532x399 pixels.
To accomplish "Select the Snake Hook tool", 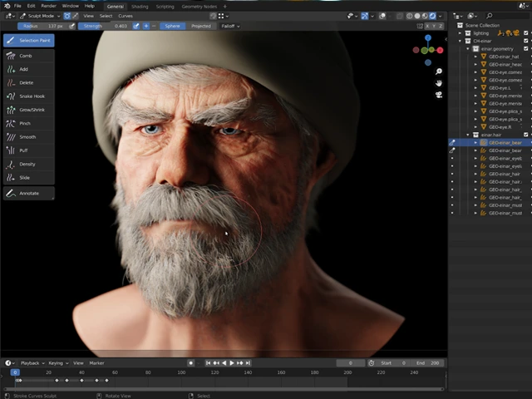I will (x=30, y=96).
